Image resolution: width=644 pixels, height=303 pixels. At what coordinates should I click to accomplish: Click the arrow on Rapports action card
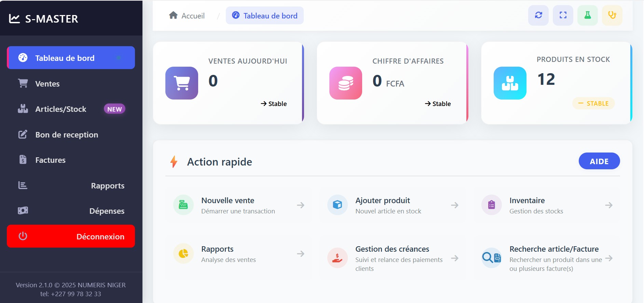[x=301, y=254]
